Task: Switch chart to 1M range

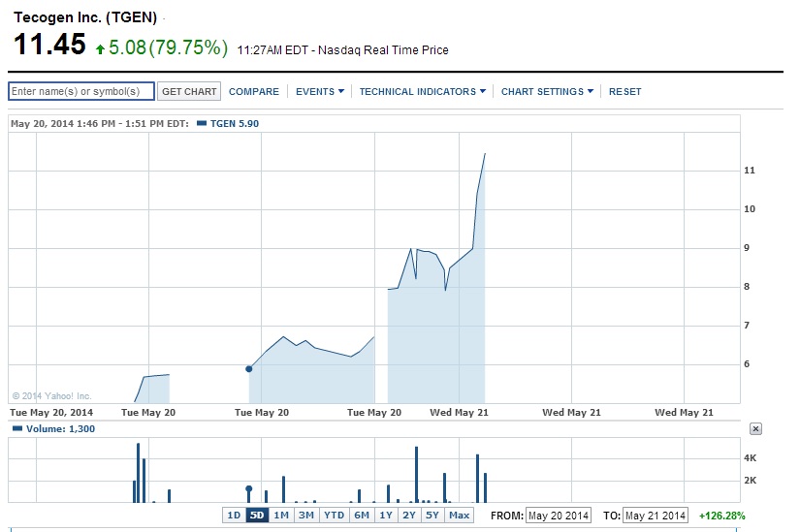Action: (x=281, y=516)
